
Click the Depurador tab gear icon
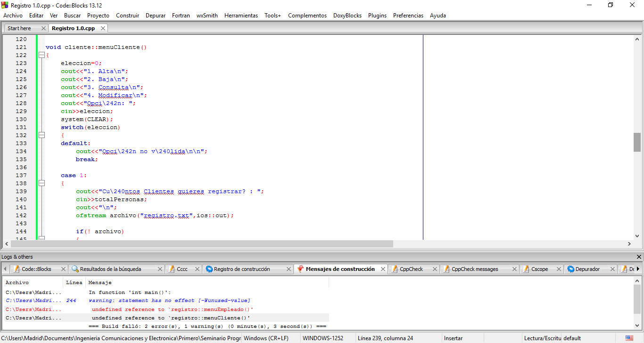pos(570,269)
